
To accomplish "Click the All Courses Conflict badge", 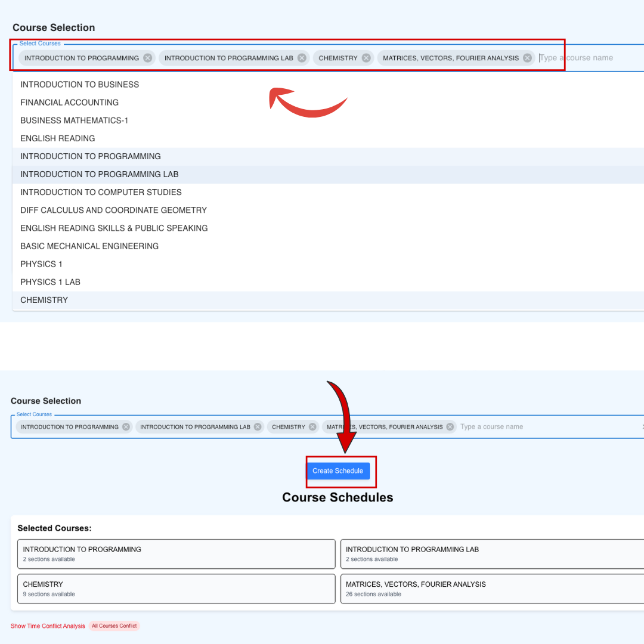I will pyautogui.click(x=114, y=626).
